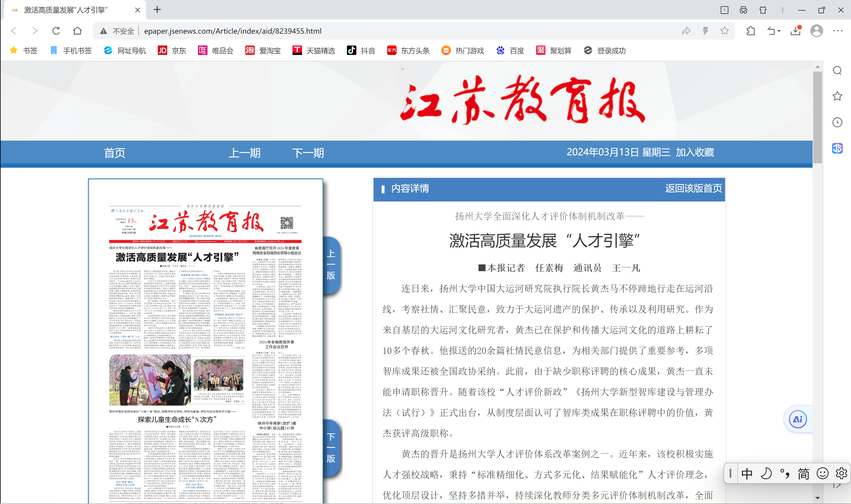Star this page with the address bar favorite icon
This screenshot has height=504, width=851.
[x=724, y=31]
